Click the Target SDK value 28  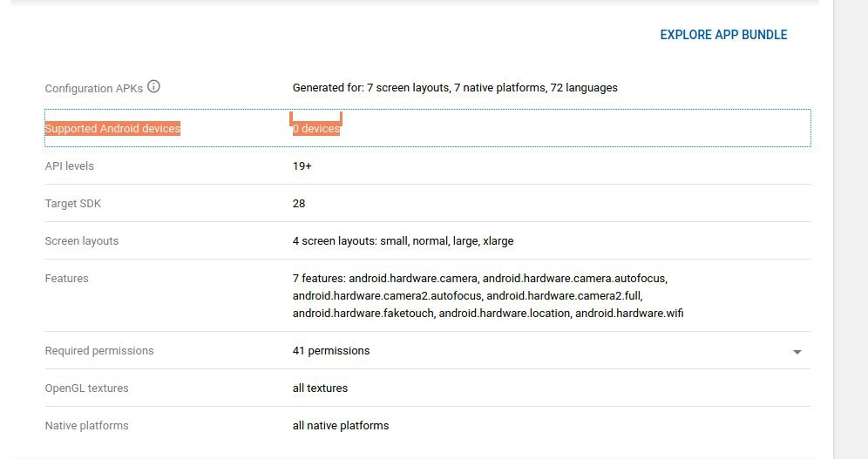click(x=299, y=204)
